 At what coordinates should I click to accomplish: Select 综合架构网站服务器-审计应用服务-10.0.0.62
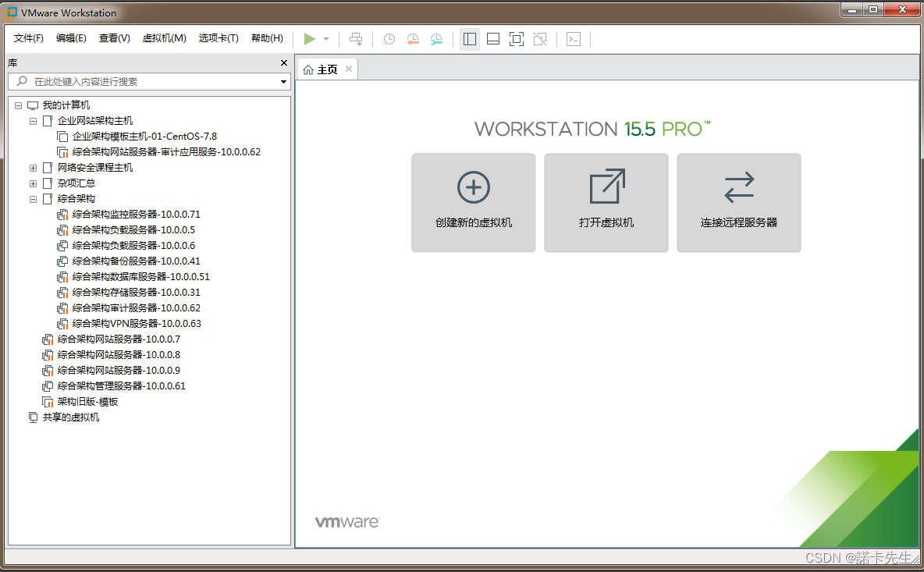click(x=166, y=152)
